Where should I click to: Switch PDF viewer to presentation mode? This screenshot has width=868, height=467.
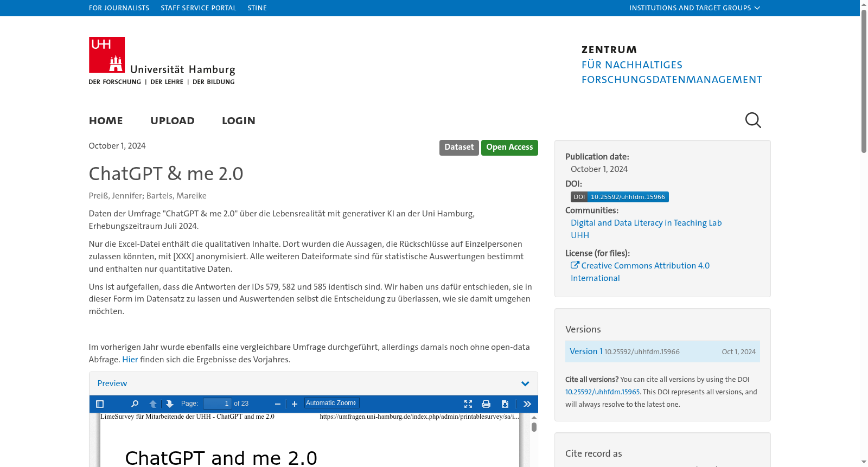tap(468, 404)
